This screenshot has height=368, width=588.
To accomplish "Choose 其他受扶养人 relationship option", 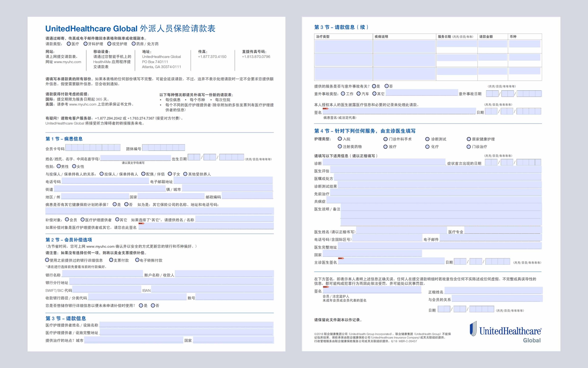I will tap(185, 174).
